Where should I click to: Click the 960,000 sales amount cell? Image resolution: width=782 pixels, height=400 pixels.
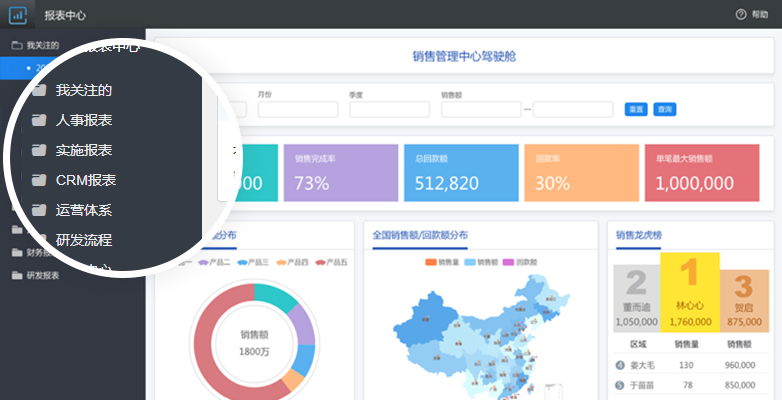point(740,365)
